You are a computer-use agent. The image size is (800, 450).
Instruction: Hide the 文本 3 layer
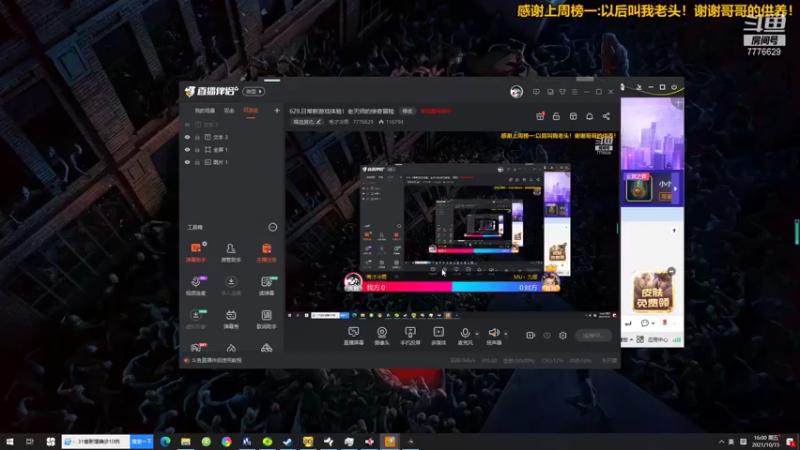pos(187,137)
